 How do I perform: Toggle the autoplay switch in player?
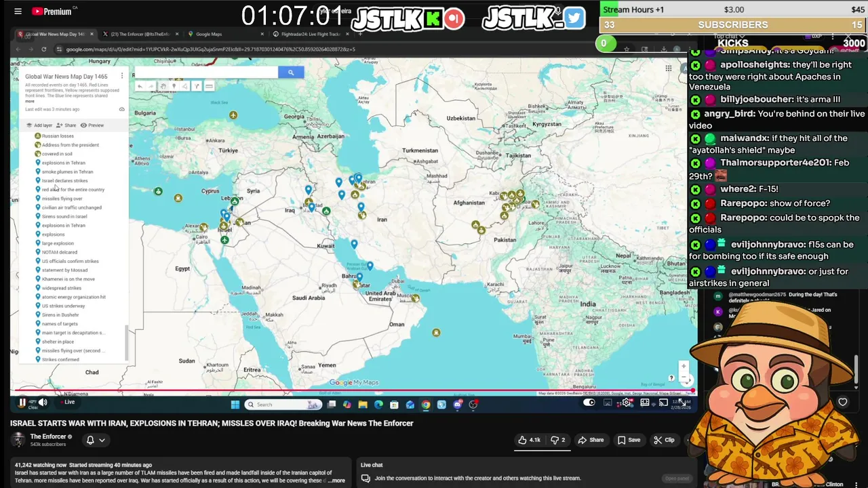589,403
